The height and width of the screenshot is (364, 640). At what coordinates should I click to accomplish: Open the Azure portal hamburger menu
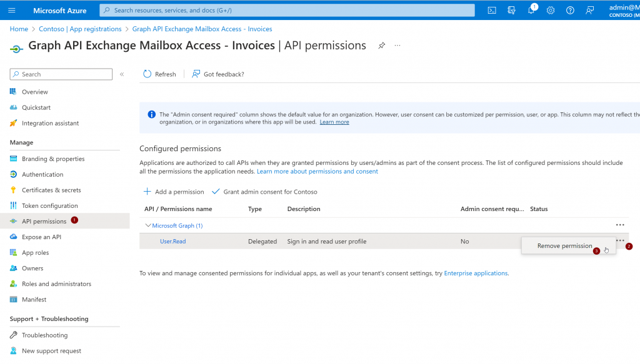pos(12,11)
